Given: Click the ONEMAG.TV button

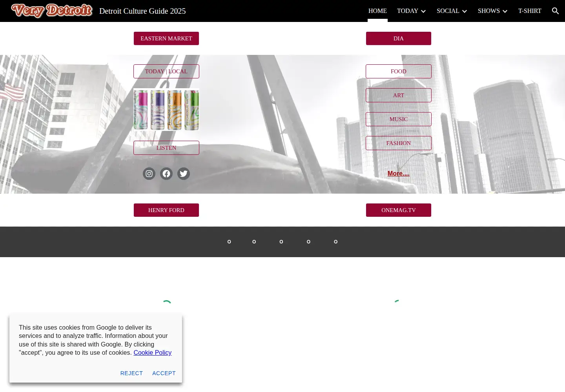Looking at the screenshot, I should pos(399,210).
